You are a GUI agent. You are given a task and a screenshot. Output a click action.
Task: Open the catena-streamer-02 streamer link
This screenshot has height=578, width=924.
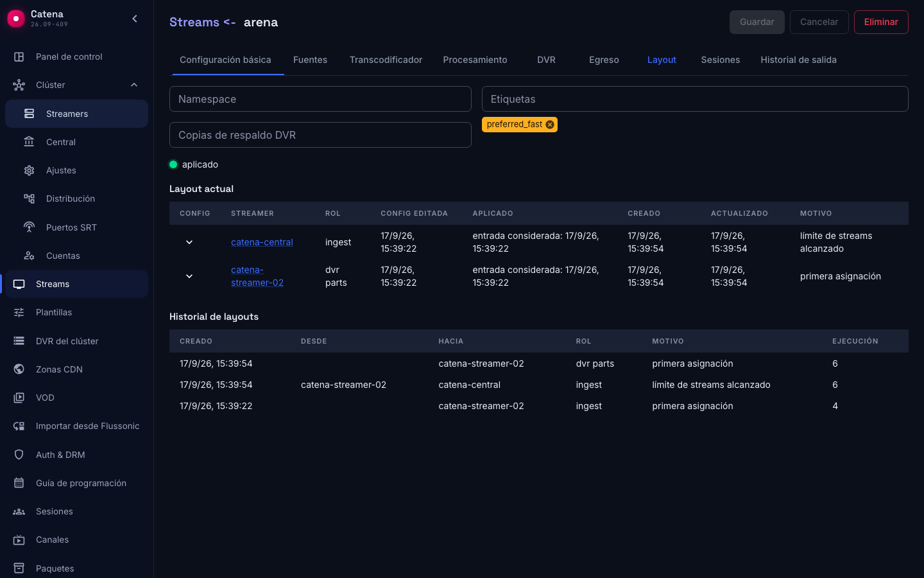[x=257, y=276]
